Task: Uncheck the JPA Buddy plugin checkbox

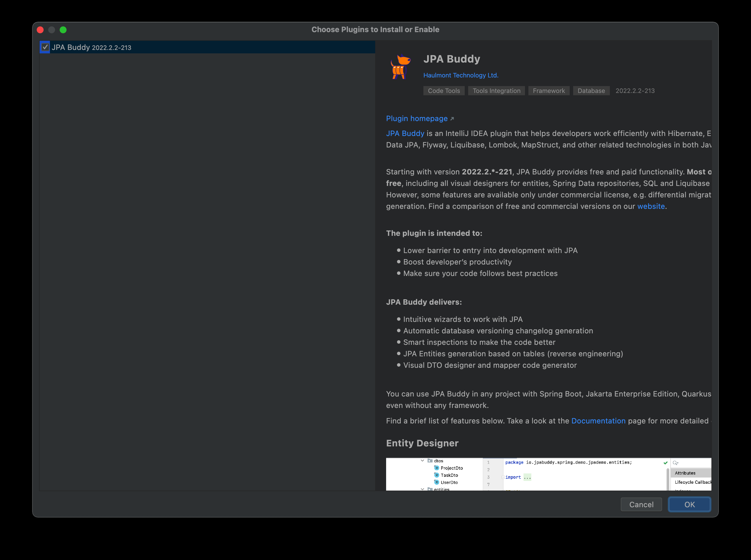Action: click(x=45, y=47)
